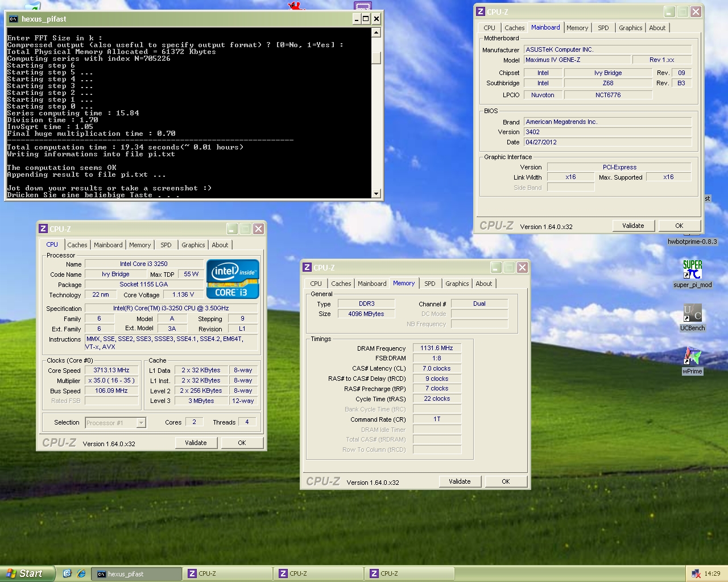Click the taskbar clock showing 14:29

point(712,573)
